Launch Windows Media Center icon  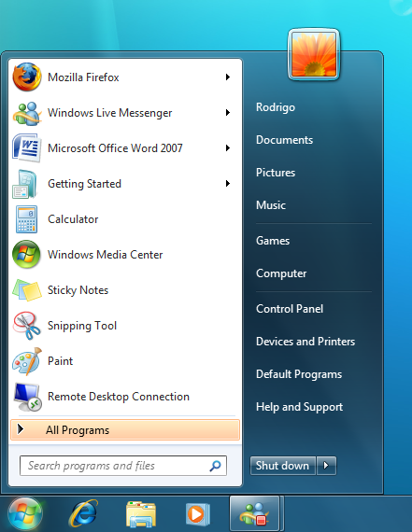click(x=26, y=255)
